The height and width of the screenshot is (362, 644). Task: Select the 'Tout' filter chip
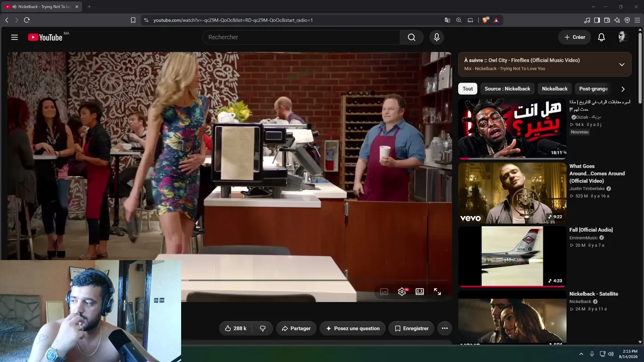[x=468, y=89]
